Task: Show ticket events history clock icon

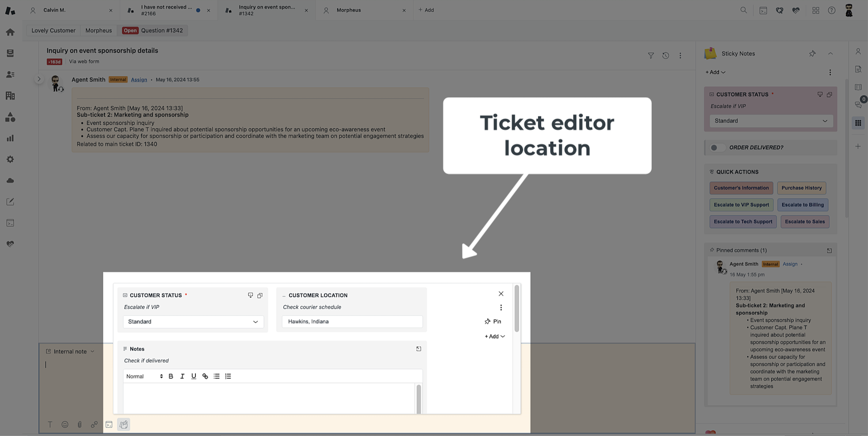Action: (666, 56)
